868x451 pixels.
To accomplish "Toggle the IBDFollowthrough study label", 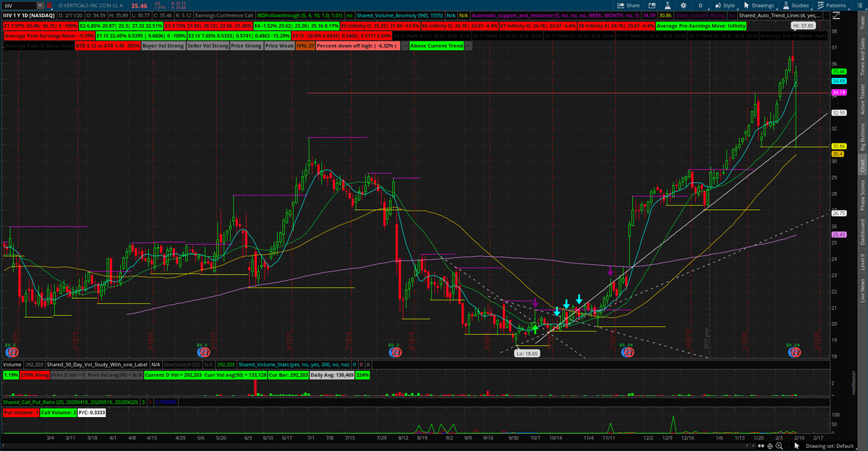I will coord(299,15).
